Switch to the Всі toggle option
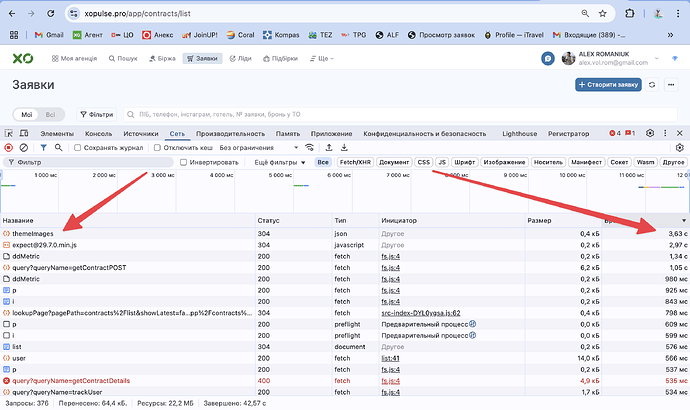The height and width of the screenshot is (410, 690). (51, 114)
